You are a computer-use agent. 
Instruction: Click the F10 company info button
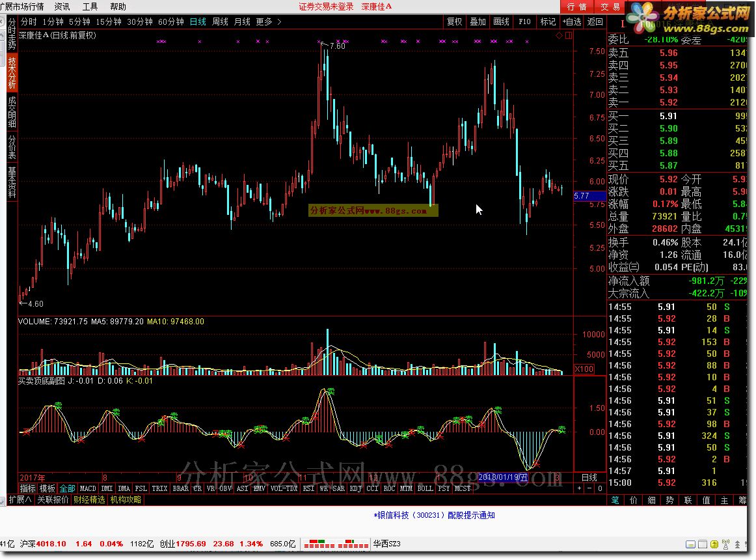point(524,21)
